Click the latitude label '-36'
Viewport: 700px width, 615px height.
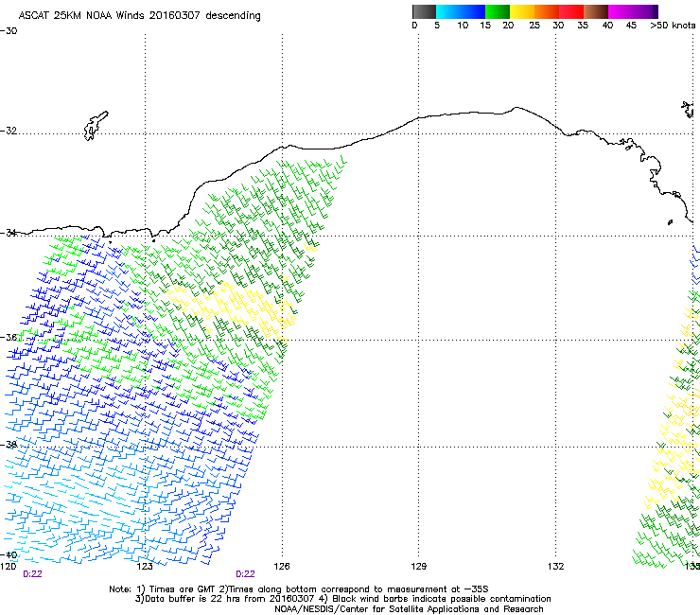pyautogui.click(x=9, y=337)
